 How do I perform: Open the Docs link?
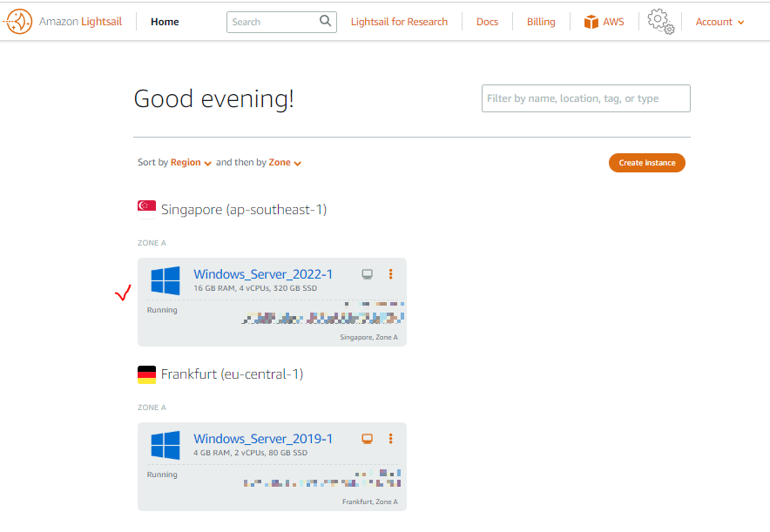coord(487,22)
